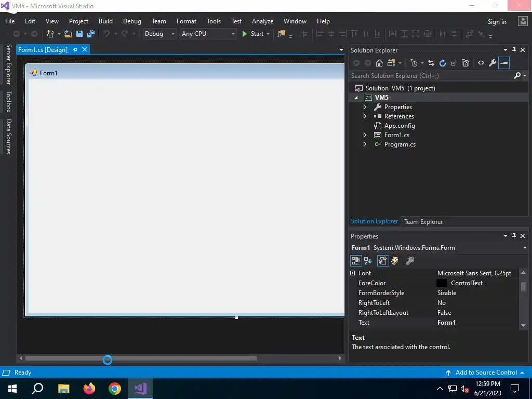Click Collapse All in Solution Explorer

454,63
